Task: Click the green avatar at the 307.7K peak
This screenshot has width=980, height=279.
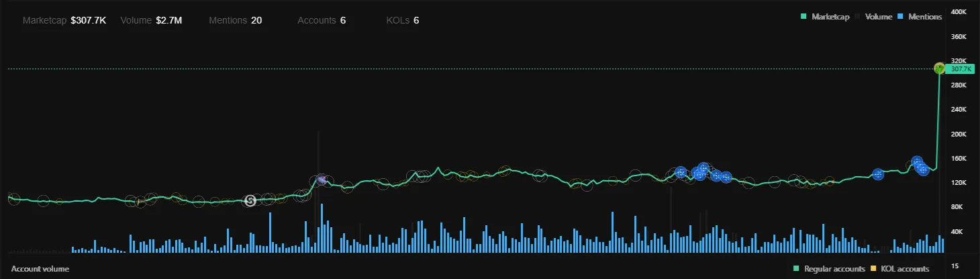Action: click(x=940, y=68)
